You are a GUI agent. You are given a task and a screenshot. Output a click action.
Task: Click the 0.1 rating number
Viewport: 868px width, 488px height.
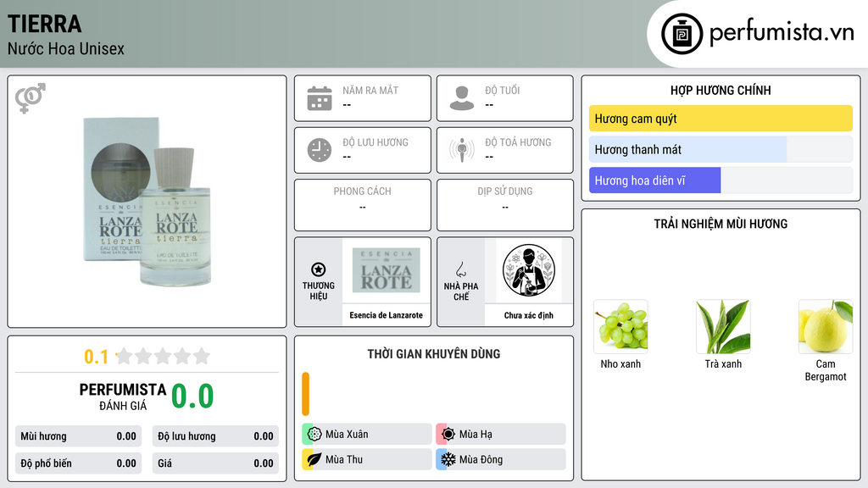coord(96,357)
